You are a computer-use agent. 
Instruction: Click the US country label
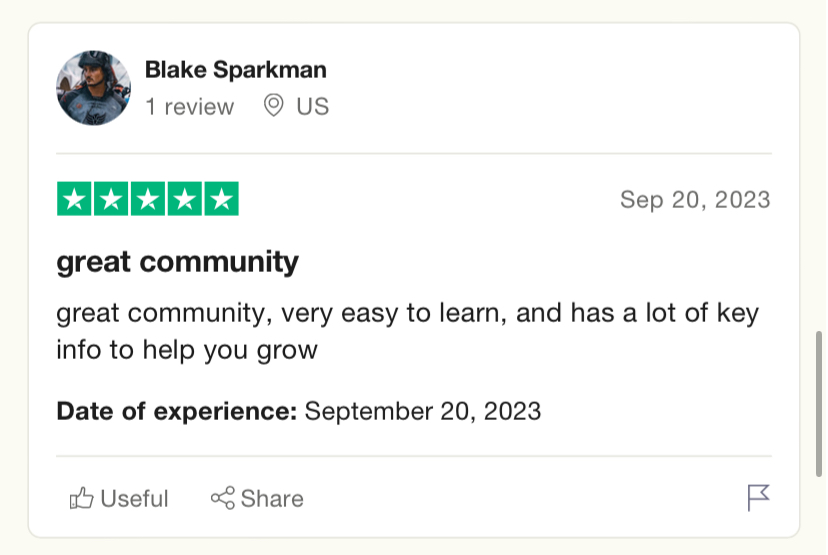(313, 107)
